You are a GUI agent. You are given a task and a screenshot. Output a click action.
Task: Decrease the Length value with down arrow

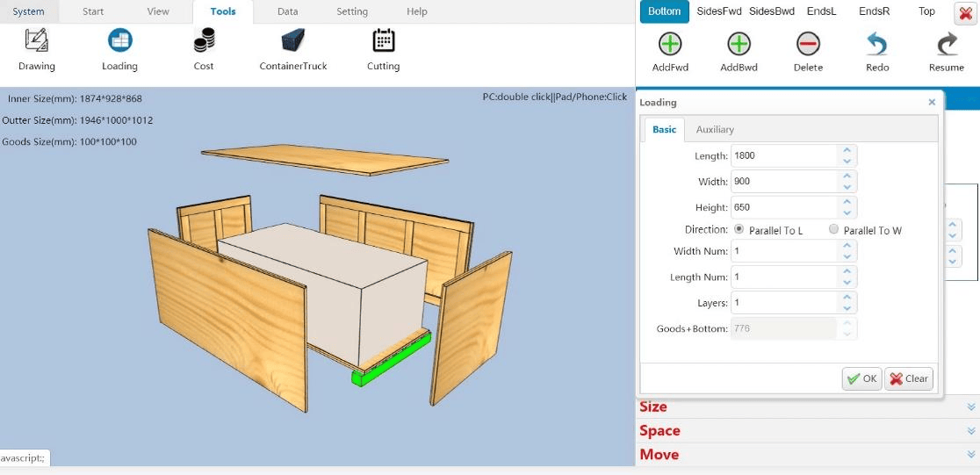tap(847, 162)
